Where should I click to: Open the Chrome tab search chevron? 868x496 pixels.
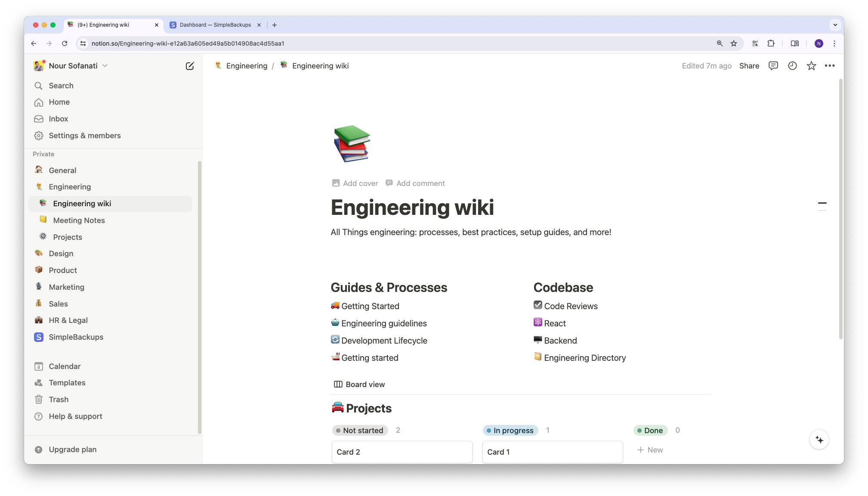click(835, 25)
